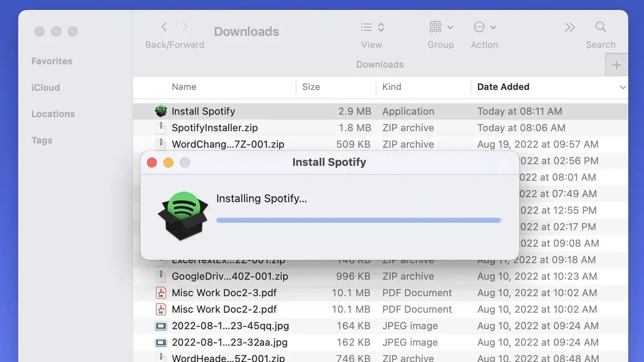Image resolution: width=644 pixels, height=362 pixels.
Task: Select the SpotifyInstaller.zip file icon
Action: (160, 128)
